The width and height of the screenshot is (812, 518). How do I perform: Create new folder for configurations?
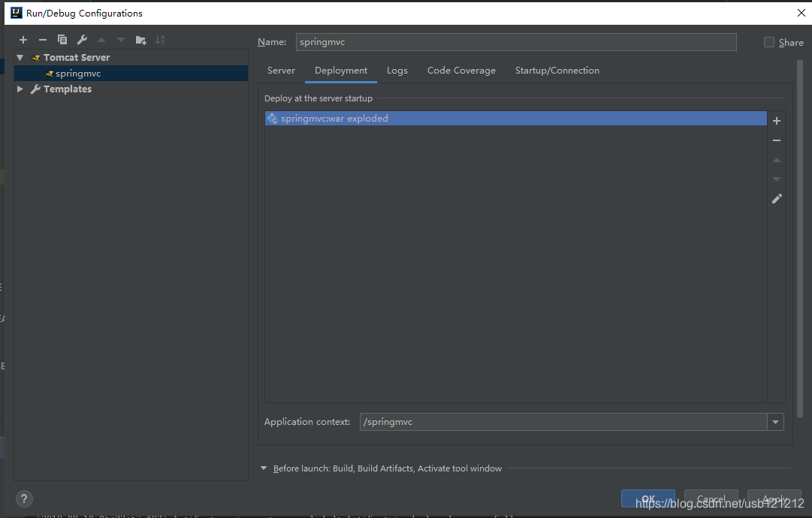coord(141,40)
